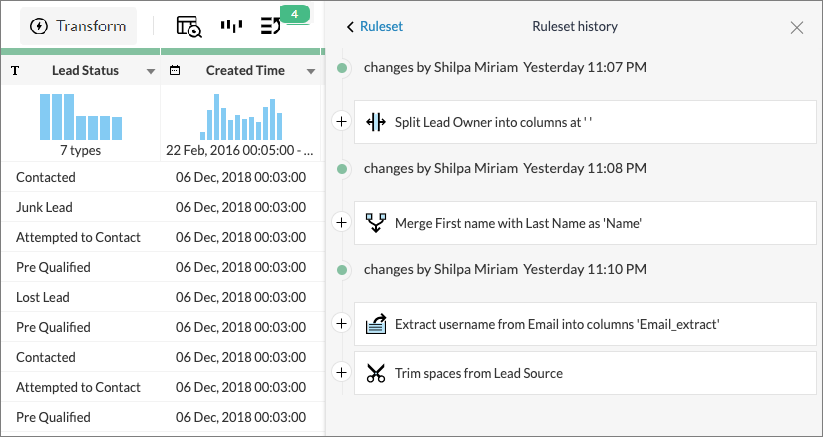The width and height of the screenshot is (823, 437).
Task: Expand plus next to Extract username rule
Action: pos(341,323)
